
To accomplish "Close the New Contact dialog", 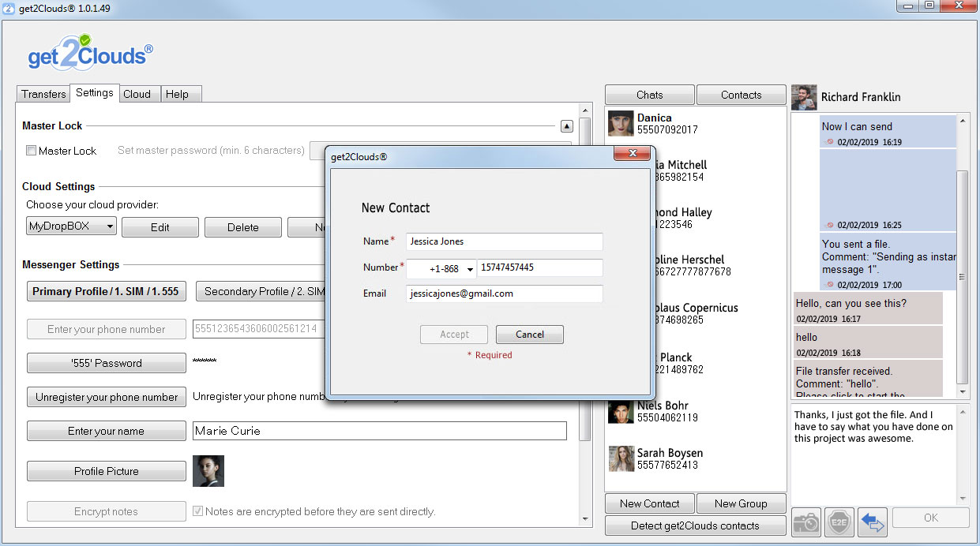I will (x=632, y=155).
